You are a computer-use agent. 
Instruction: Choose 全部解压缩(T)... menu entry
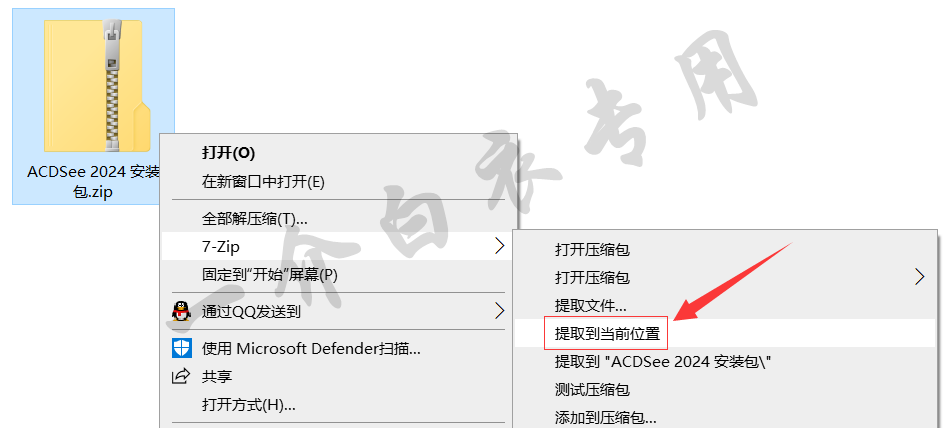[x=254, y=218]
